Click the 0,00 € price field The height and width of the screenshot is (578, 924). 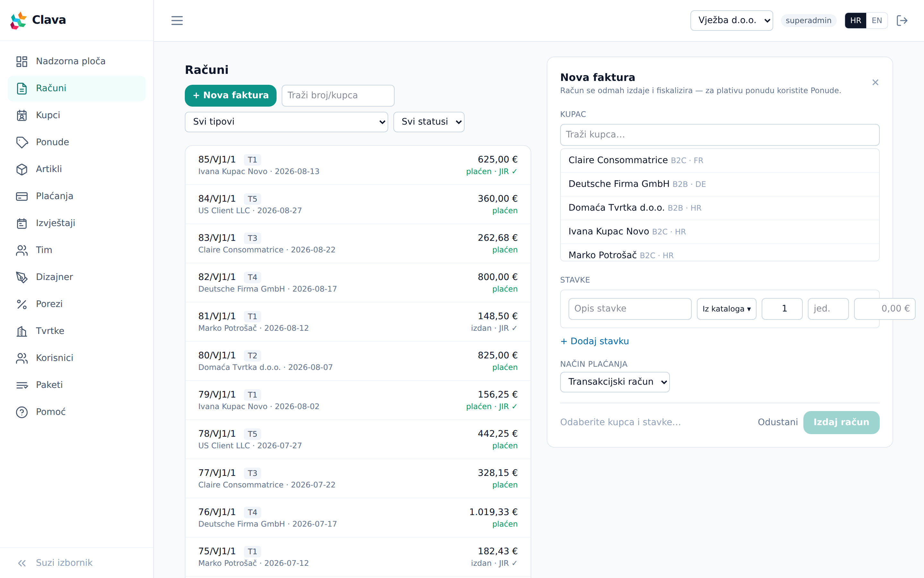point(884,309)
